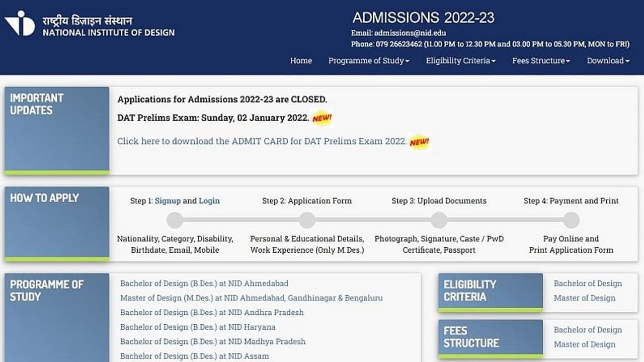Click the NID logo icon

[20, 24]
